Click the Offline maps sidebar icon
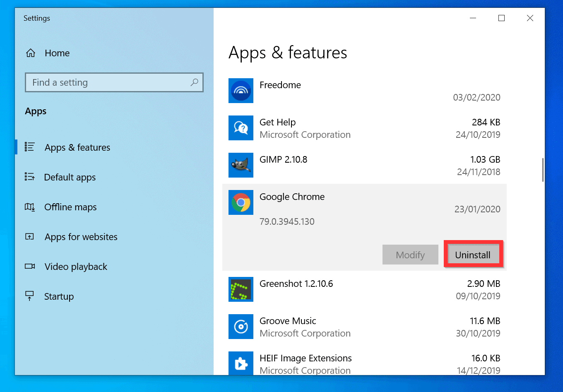 point(30,207)
